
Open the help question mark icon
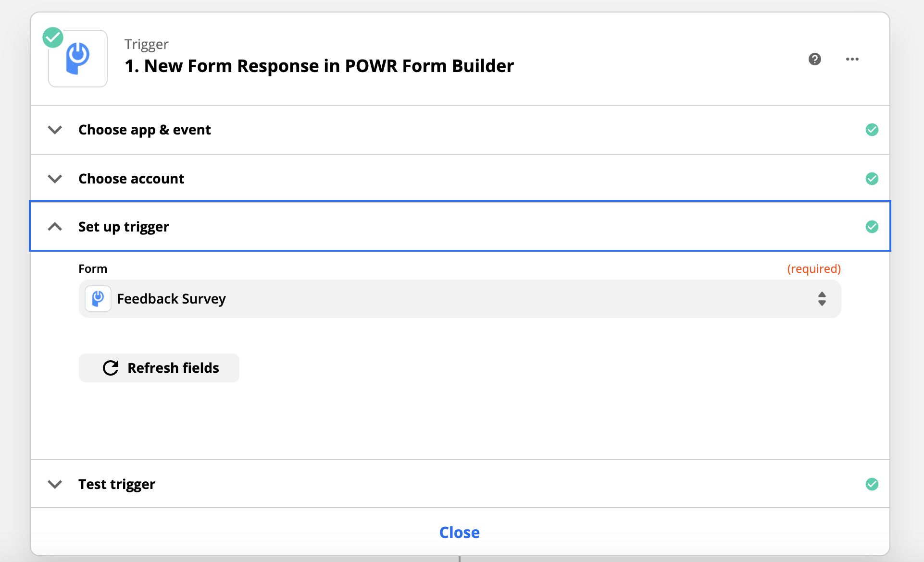coord(814,59)
